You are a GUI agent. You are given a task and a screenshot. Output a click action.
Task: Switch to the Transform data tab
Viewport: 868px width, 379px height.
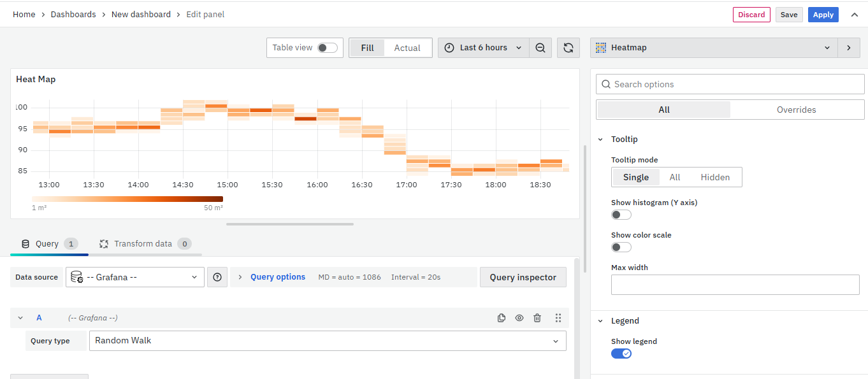coord(143,244)
